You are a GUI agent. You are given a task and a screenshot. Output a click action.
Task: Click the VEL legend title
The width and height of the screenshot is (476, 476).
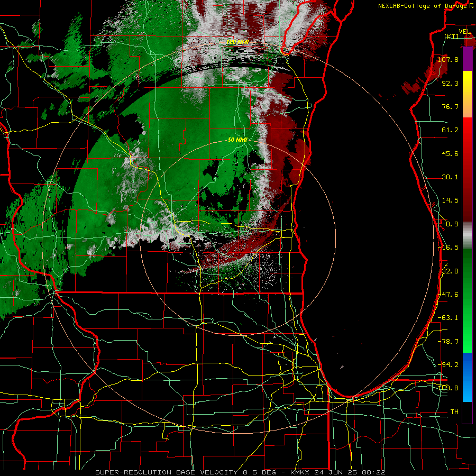[464, 32]
